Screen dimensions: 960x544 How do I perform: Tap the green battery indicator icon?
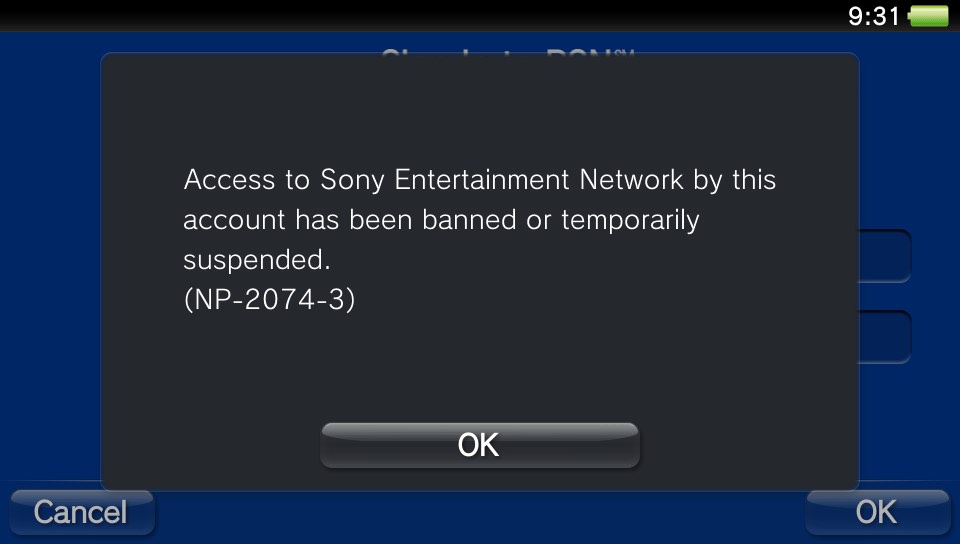point(929,16)
